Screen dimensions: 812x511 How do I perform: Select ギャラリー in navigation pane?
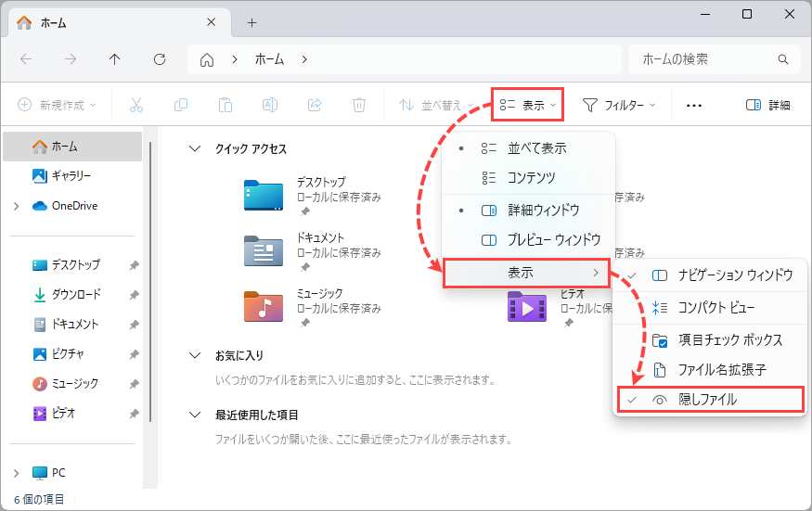72,176
